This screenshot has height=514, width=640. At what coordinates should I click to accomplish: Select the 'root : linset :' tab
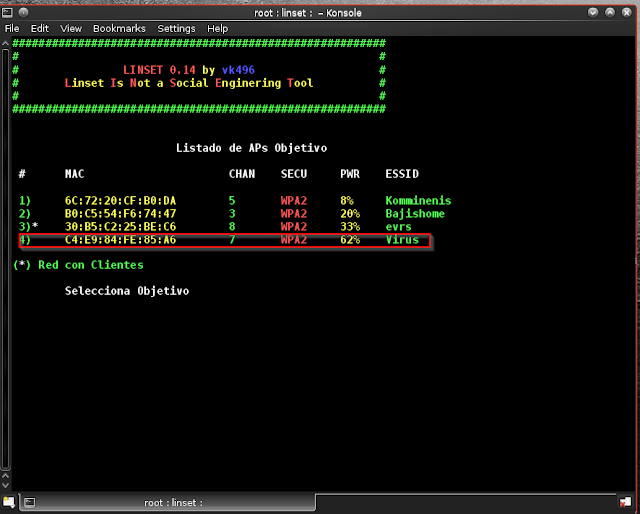pos(173,502)
